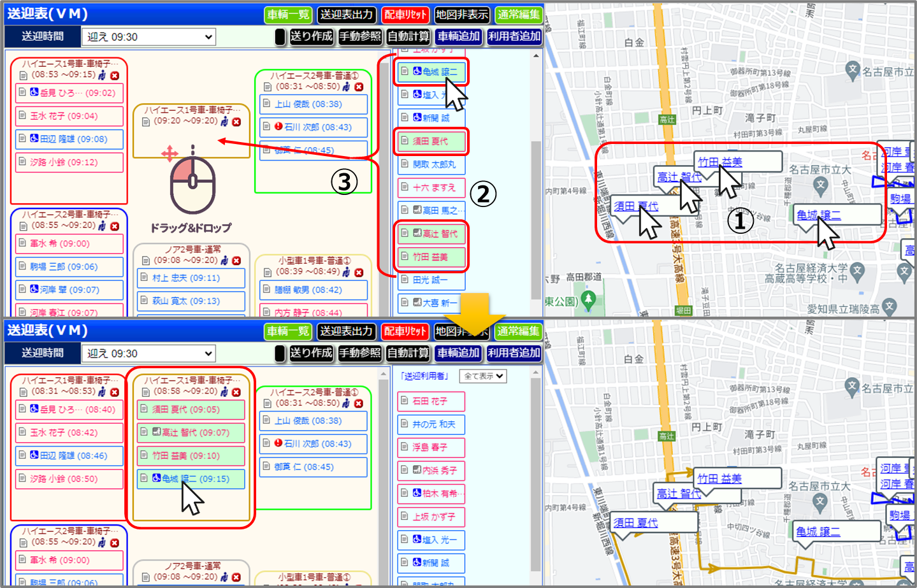The image size is (917, 588).
Task: Click 亀城 譲二 label on upper map
Action: (818, 215)
